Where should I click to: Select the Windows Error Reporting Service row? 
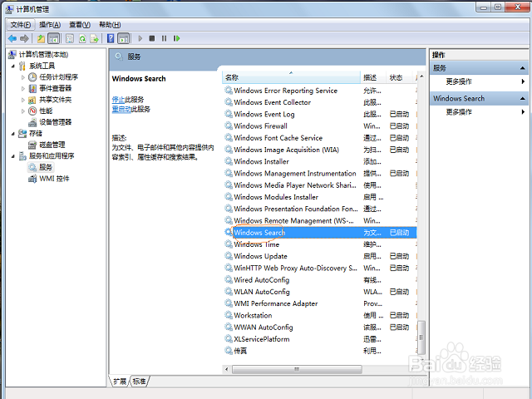pos(320,91)
